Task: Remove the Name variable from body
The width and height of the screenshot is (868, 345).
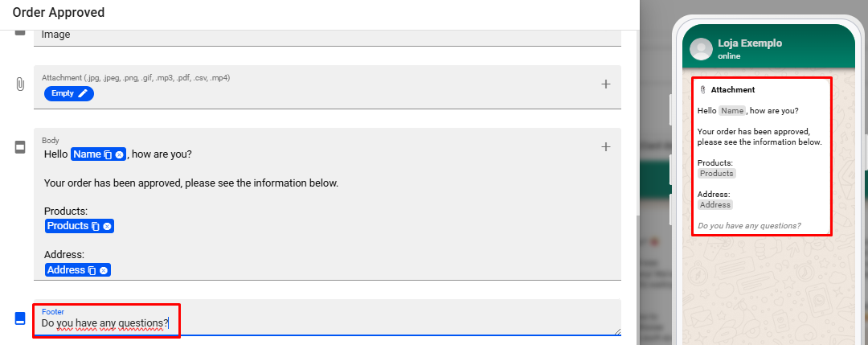Action: 119,154
